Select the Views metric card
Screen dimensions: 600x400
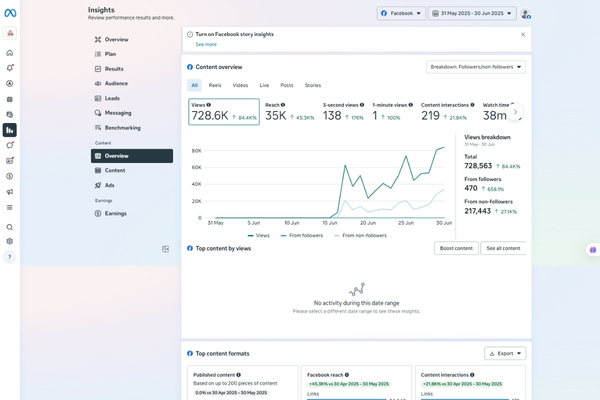[x=223, y=111]
